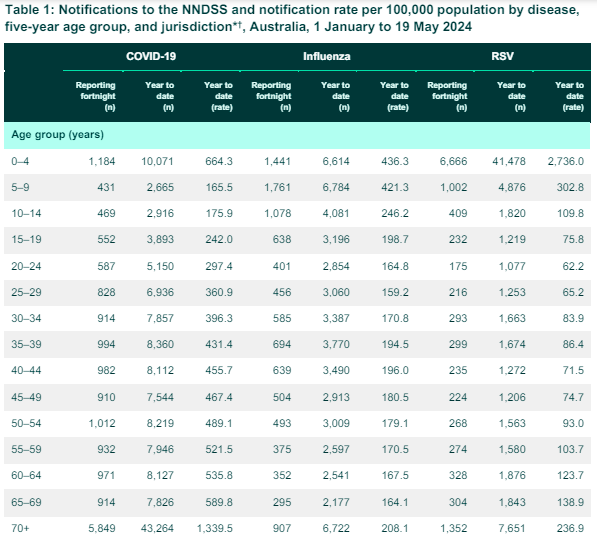Click the COVID-19 column group header
Screen dimensions: 597x540
point(151,56)
